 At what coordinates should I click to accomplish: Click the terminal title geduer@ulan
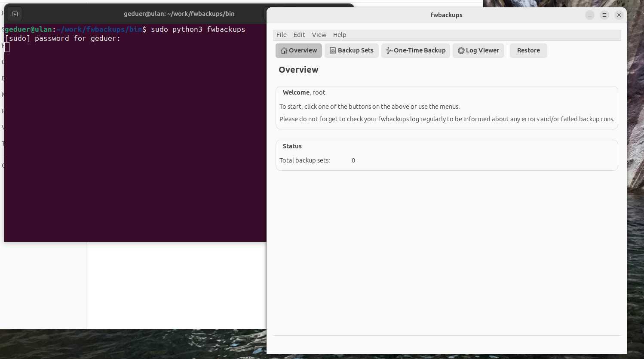click(179, 14)
